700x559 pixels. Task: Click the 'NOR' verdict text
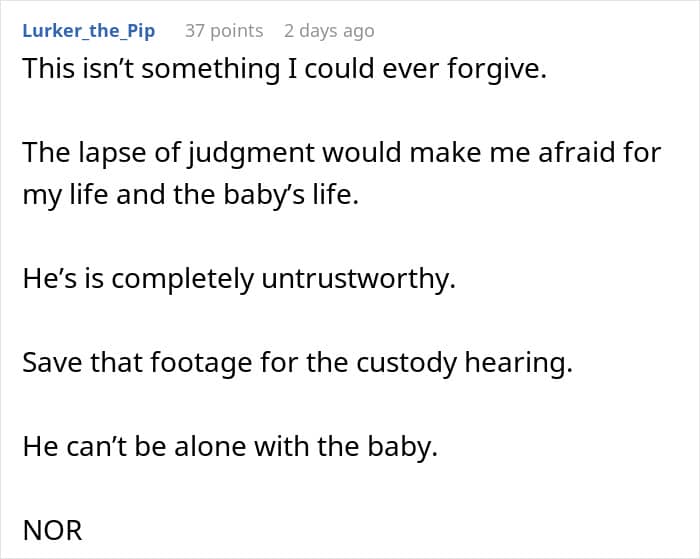click(x=52, y=530)
